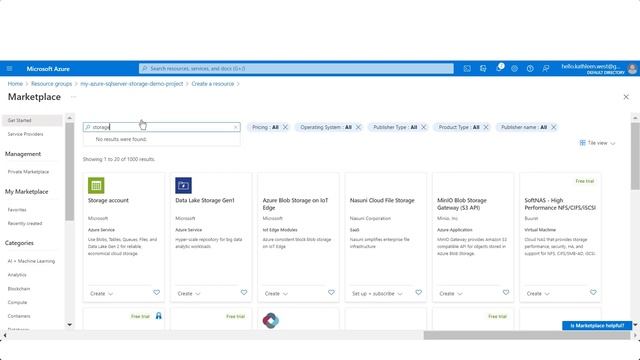
Task: Remove the Product Type filter
Action: [486, 127]
